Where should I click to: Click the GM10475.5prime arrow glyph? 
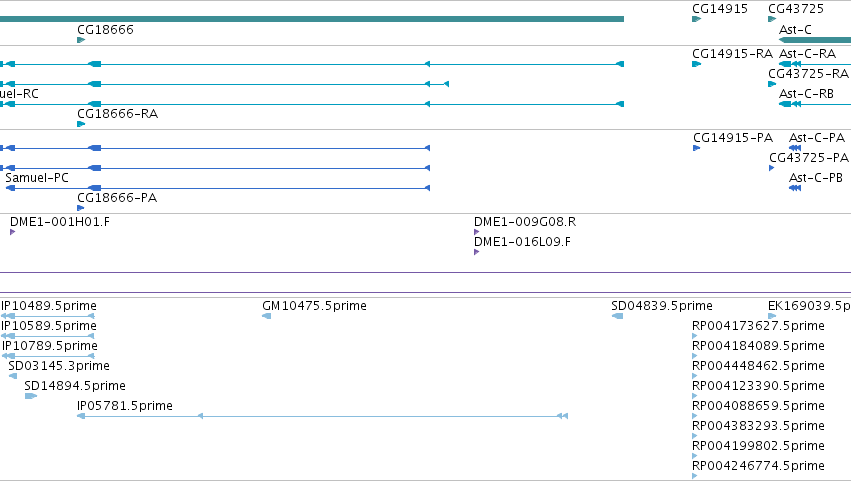click(266, 317)
